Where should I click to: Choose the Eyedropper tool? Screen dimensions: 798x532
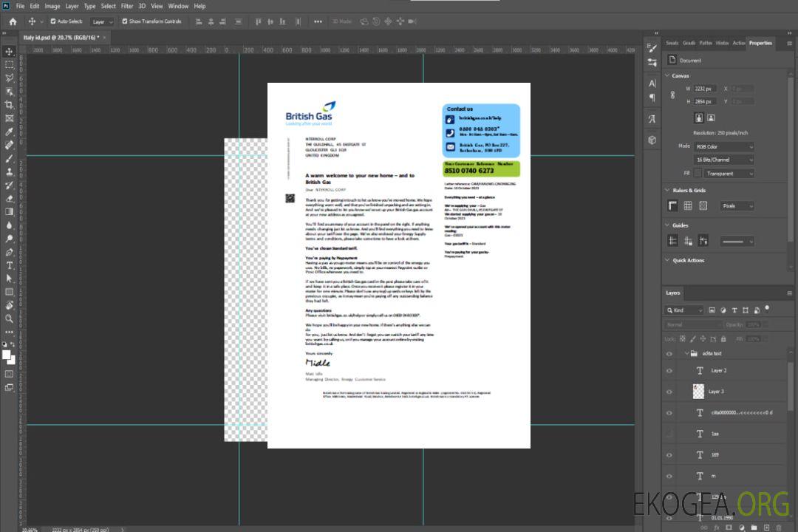click(10, 132)
